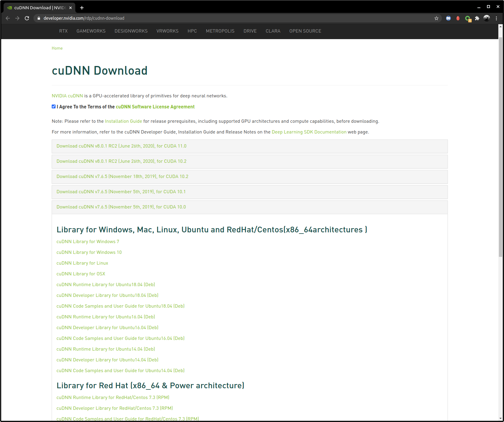Expand cuDNN v8.0.1 RC2 for CUDA 10.2
The image size is (504, 422).
249,162
